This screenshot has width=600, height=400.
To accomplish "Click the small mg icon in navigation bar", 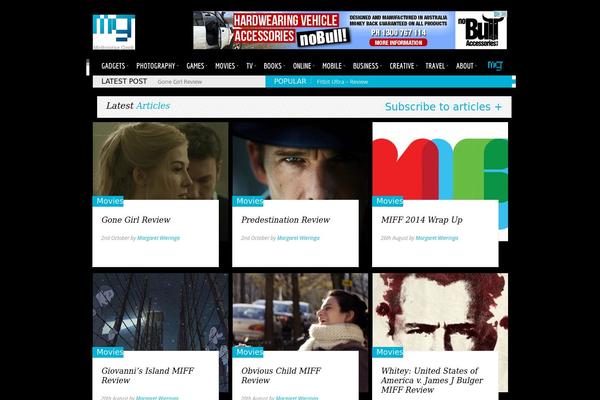I will click(x=495, y=65).
